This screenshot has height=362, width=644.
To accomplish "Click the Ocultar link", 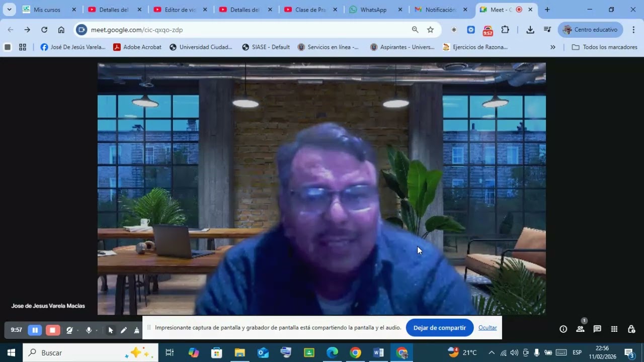I will tap(488, 328).
